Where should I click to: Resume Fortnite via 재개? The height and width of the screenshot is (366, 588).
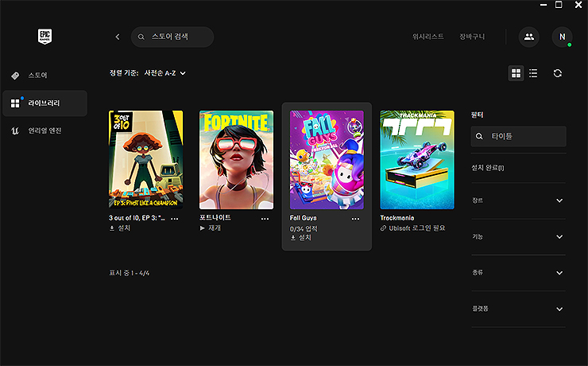211,228
